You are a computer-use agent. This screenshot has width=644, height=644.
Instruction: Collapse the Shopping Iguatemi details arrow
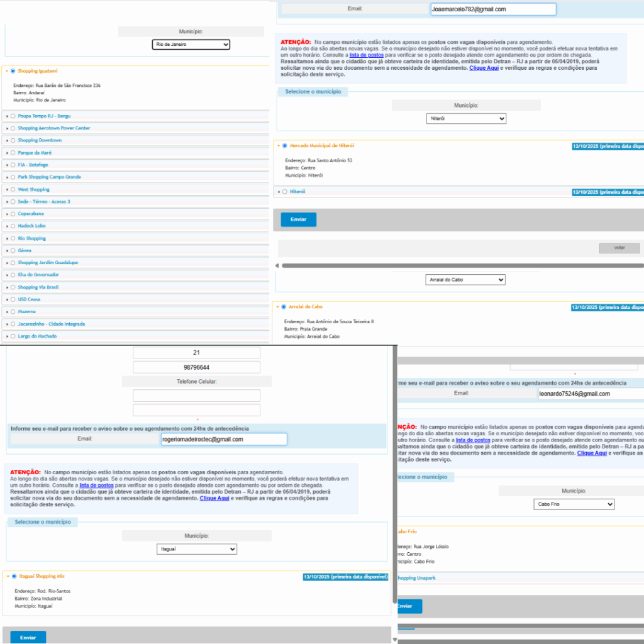(6, 71)
